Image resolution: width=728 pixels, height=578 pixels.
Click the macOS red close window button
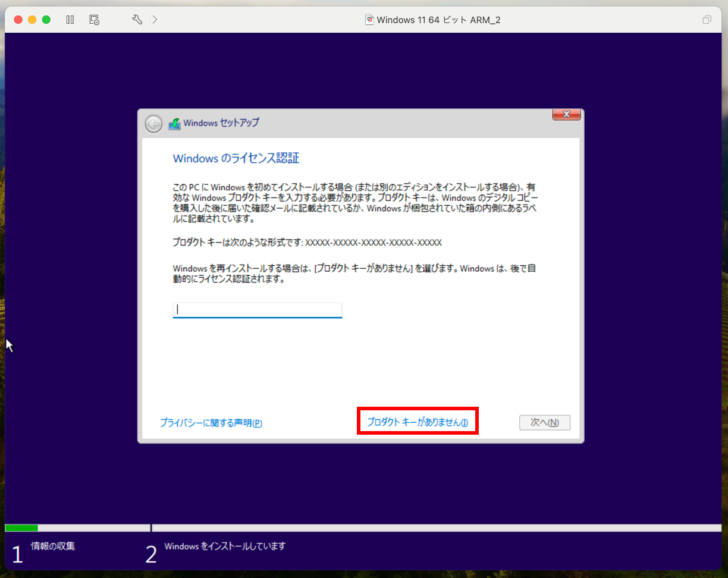tap(18, 20)
